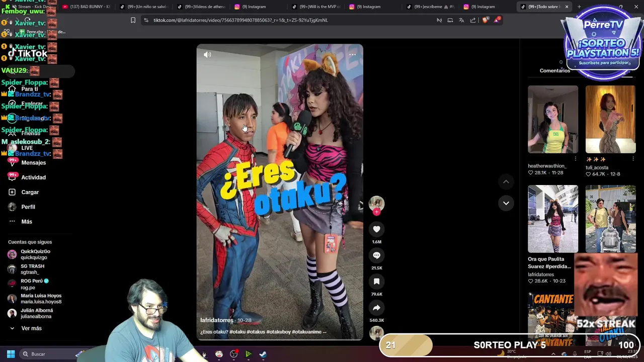
Task: Open comments via the speech bubble icon
Action: pyautogui.click(x=376, y=255)
